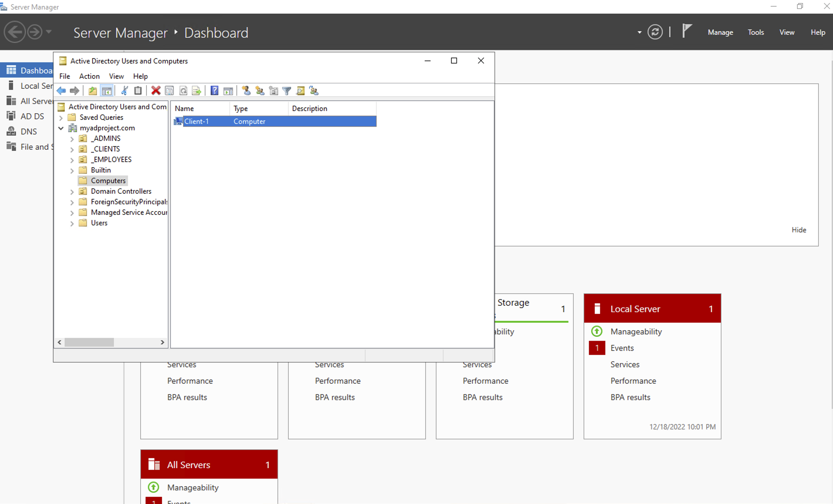
Task: Open the Tools menu in Server Manager
Action: coord(756,33)
